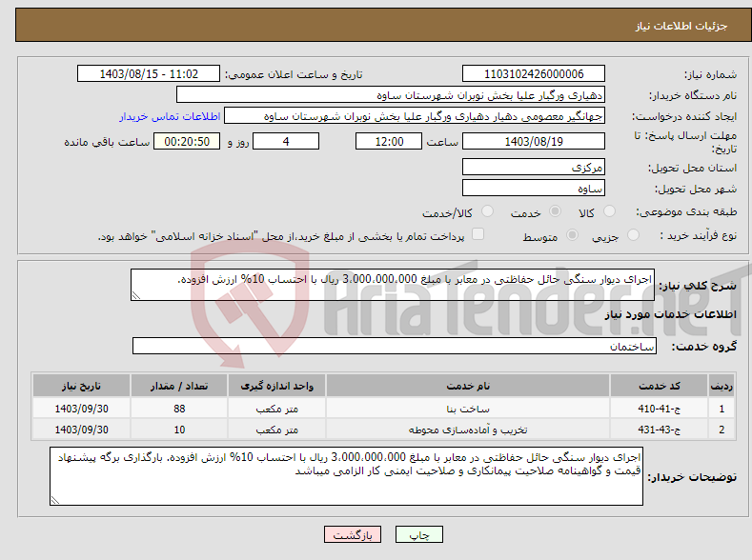Click the quantity cell showing 88
The height and width of the screenshot is (560, 752).
pos(179,409)
